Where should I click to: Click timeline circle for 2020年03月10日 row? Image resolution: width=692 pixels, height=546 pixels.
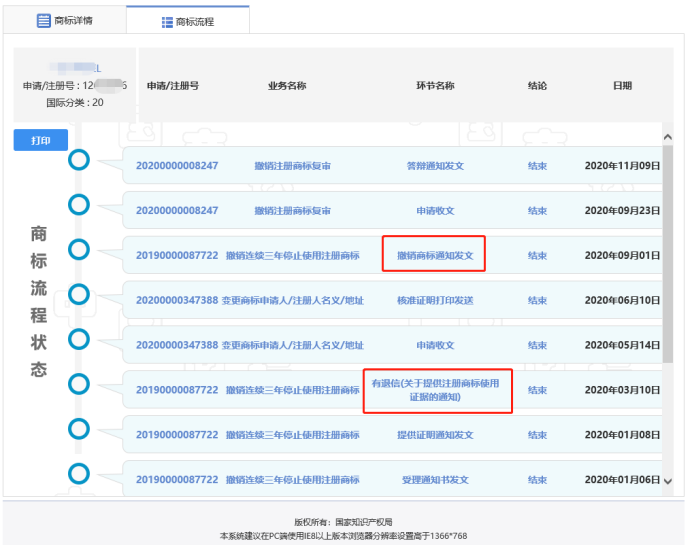pos(79,385)
